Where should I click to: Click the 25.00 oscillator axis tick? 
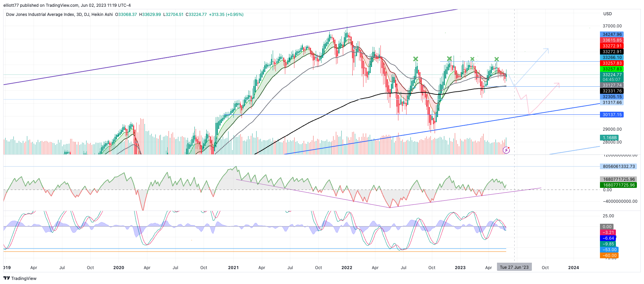(608, 216)
